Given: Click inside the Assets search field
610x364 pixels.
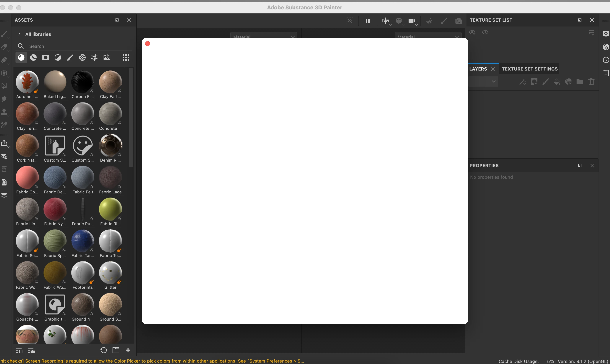Looking at the screenshot, I should coord(74,46).
